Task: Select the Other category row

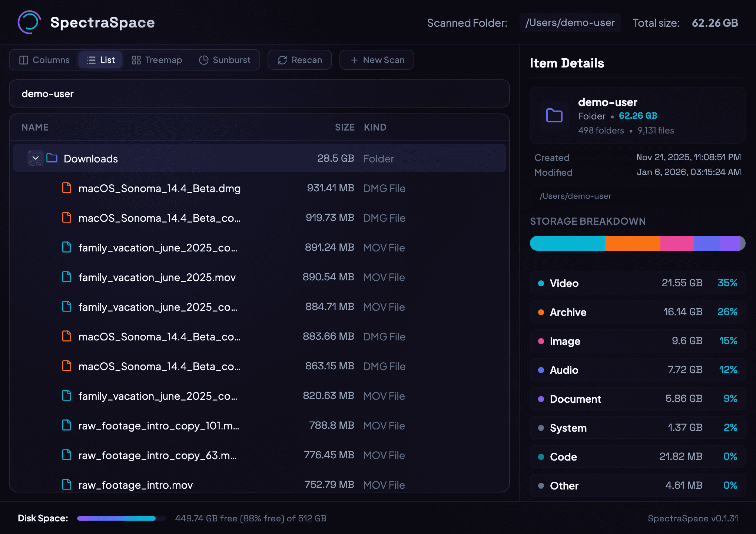Action: click(637, 485)
